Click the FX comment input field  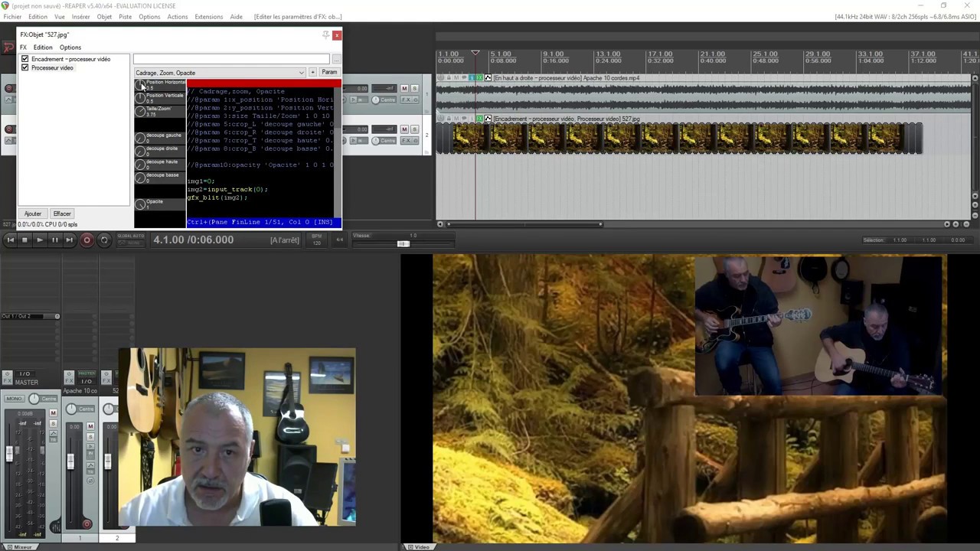coord(231,59)
